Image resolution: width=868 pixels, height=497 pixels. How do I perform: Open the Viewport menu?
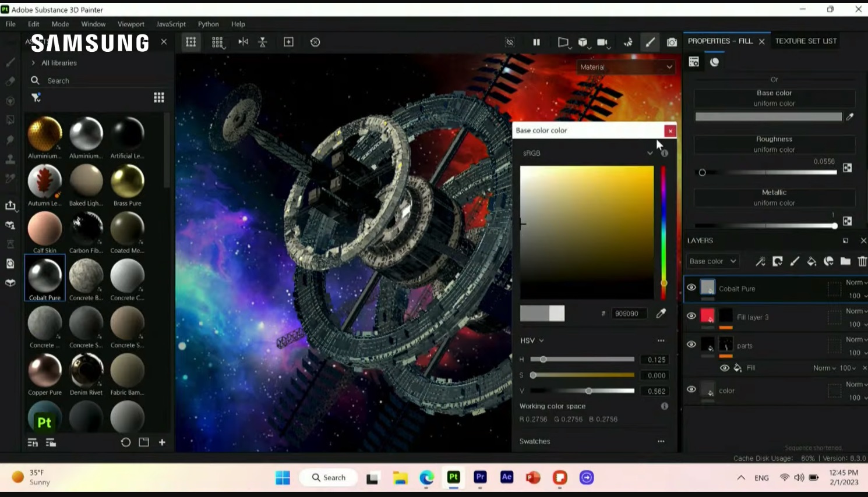coord(131,24)
